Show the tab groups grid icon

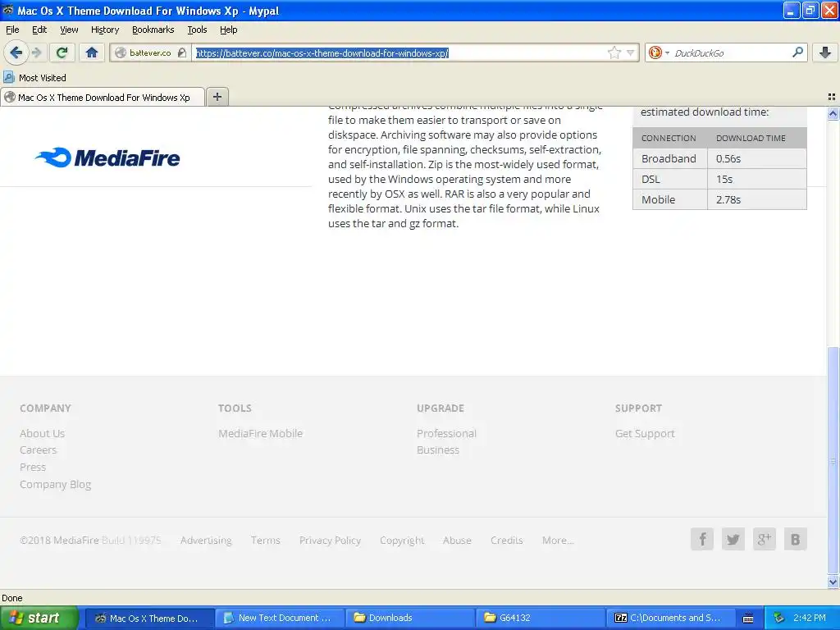coord(832,97)
